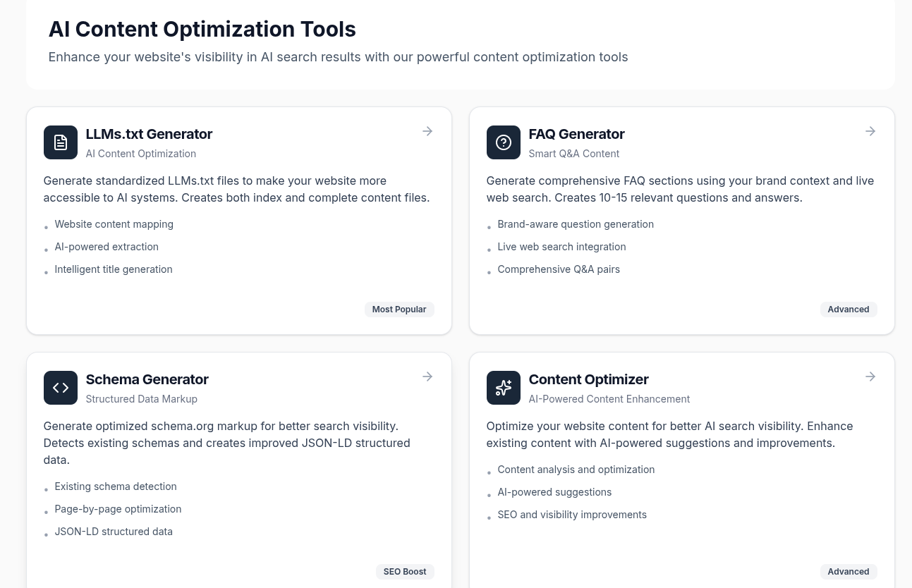This screenshot has height=588, width=912.
Task: Click the Content Optimizer description paragraph
Action: coord(669,434)
